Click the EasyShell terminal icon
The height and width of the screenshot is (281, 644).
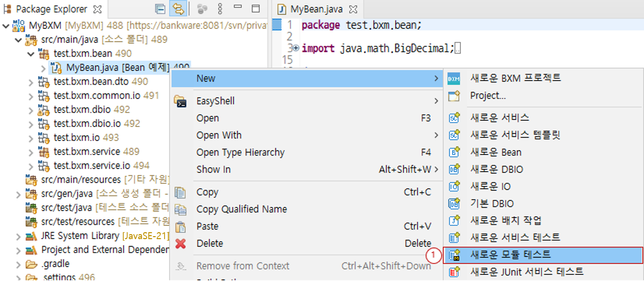pos(181,102)
